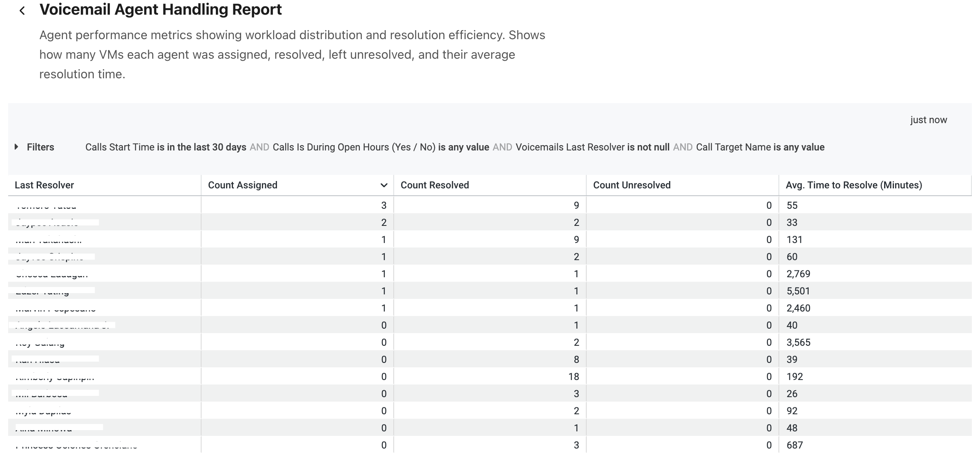The width and height of the screenshot is (980, 464).
Task: Sort by Avg. Time to Resolve header
Action: (x=854, y=185)
